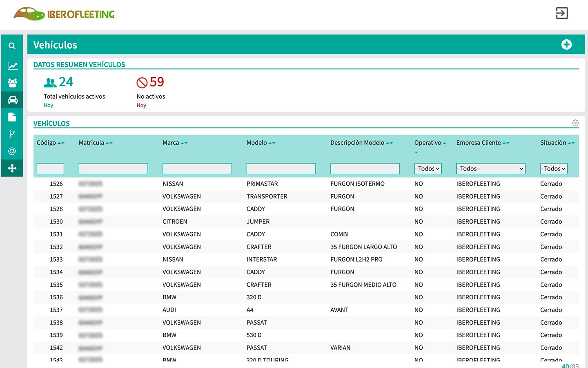This screenshot has width=588, height=368.
Task: Select vehicle code 1535
Action: pyautogui.click(x=56, y=285)
